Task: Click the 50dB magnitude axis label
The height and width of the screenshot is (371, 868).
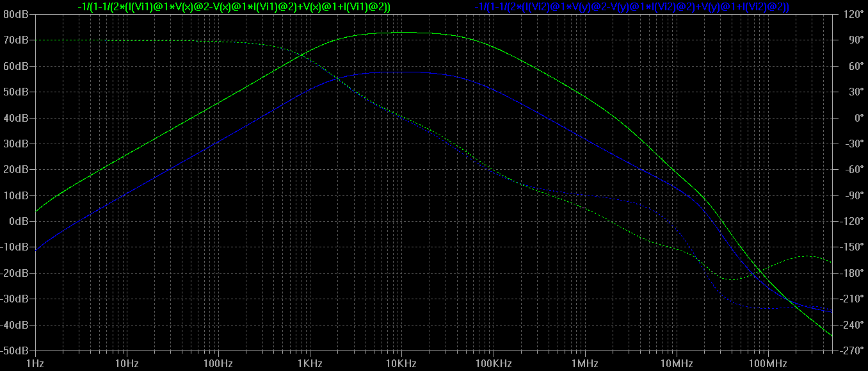Action: coord(17,92)
